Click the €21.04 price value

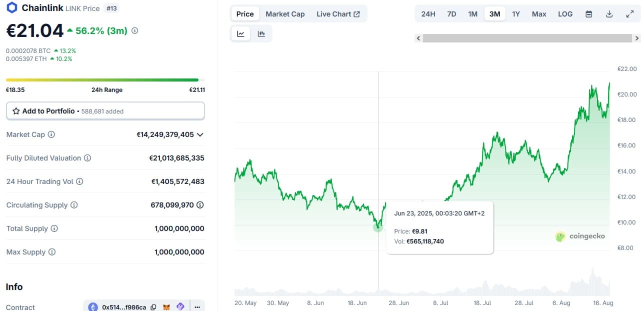coord(35,31)
